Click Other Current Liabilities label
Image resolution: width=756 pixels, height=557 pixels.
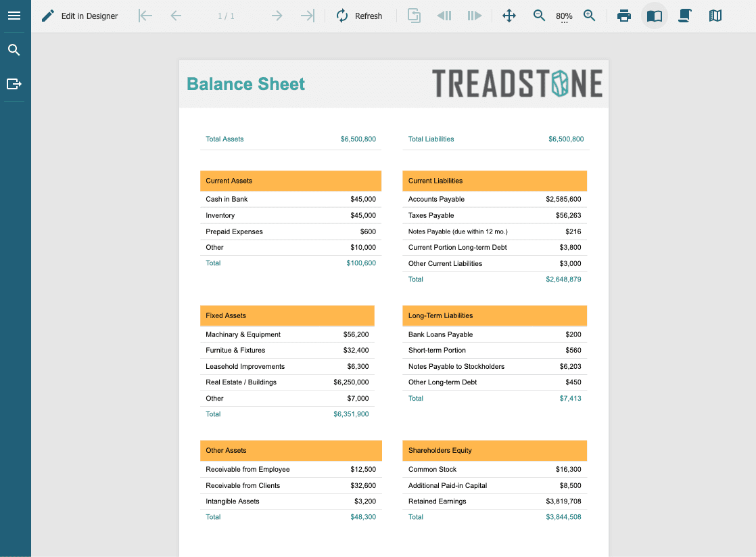click(445, 263)
